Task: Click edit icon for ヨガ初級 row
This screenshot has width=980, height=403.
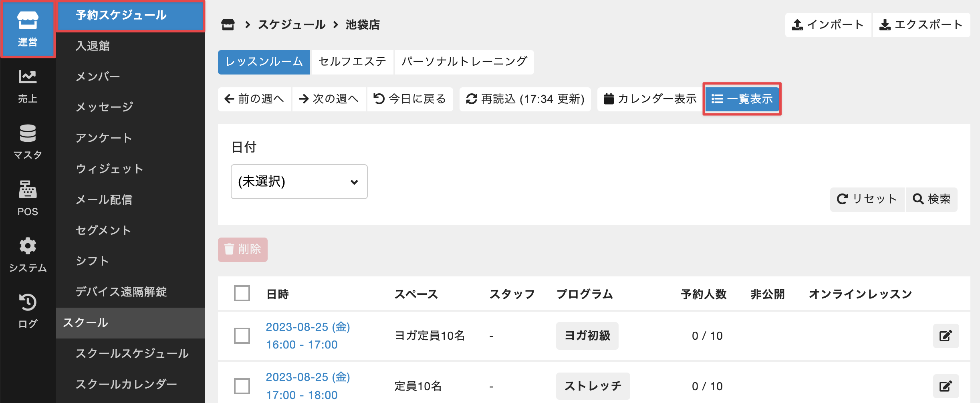Action: (946, 336)
